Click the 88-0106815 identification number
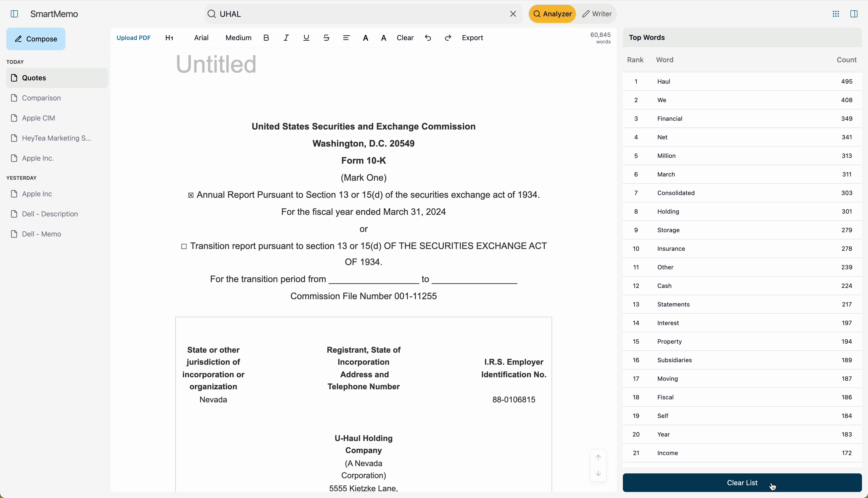 [x=514, y=400]
